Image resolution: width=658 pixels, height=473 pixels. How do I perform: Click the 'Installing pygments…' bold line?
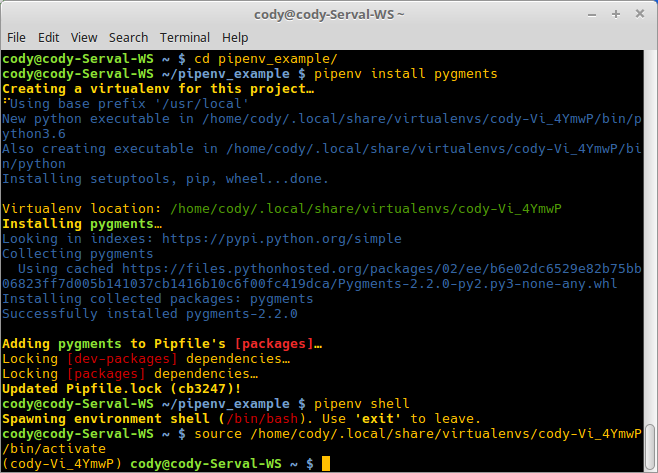click(x=82, y=224)
